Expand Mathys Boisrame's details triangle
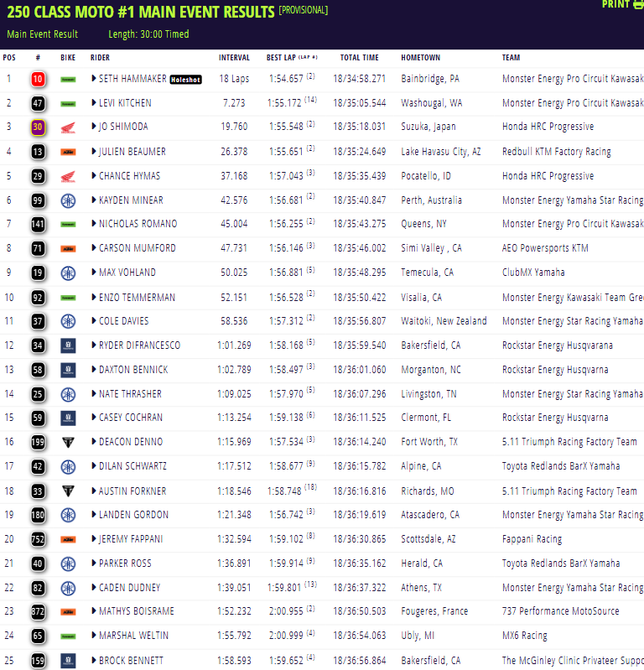 94,611
